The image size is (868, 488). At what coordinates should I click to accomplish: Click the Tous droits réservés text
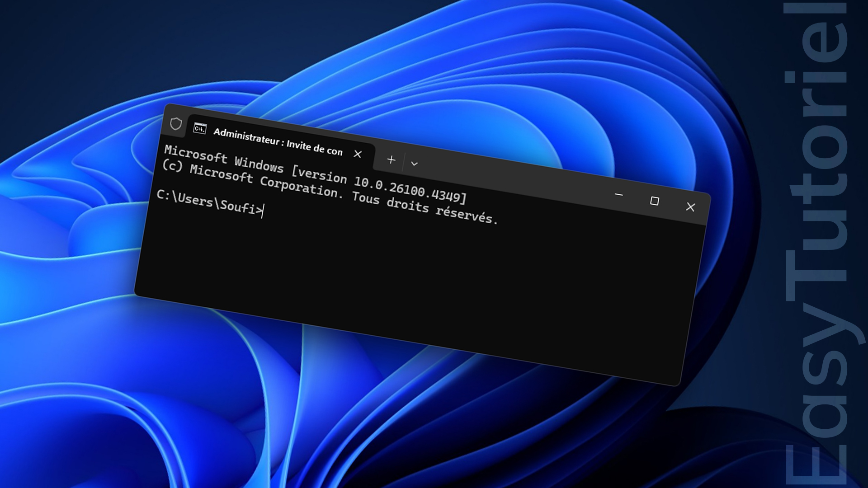pos(425,207)
